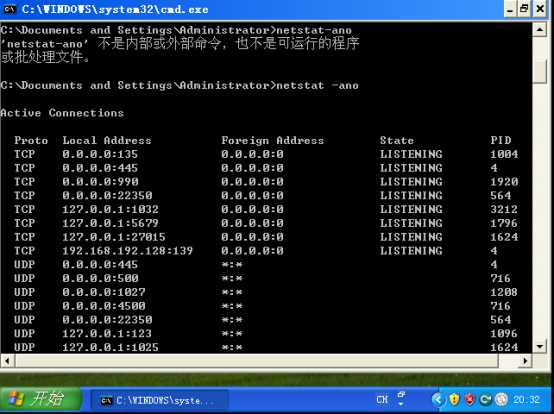
Task: Click the round tray icon beside the clock
Action: (501, 400)
